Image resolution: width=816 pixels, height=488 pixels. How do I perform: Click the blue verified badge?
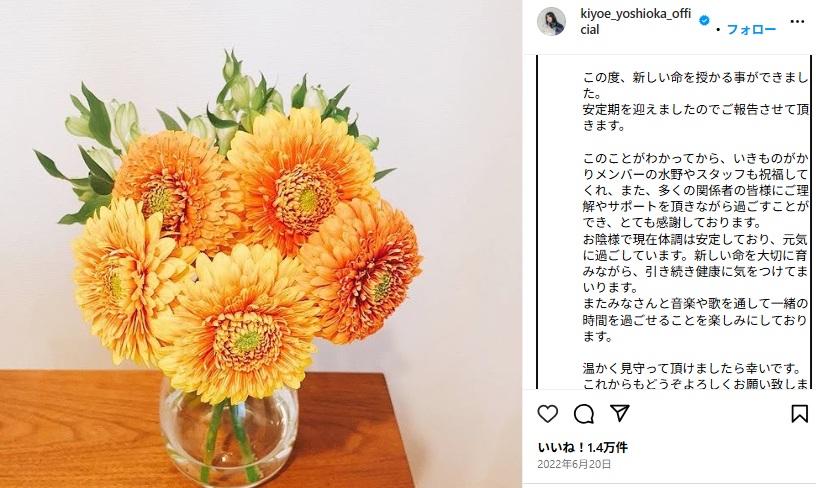(x=704, y=21)
